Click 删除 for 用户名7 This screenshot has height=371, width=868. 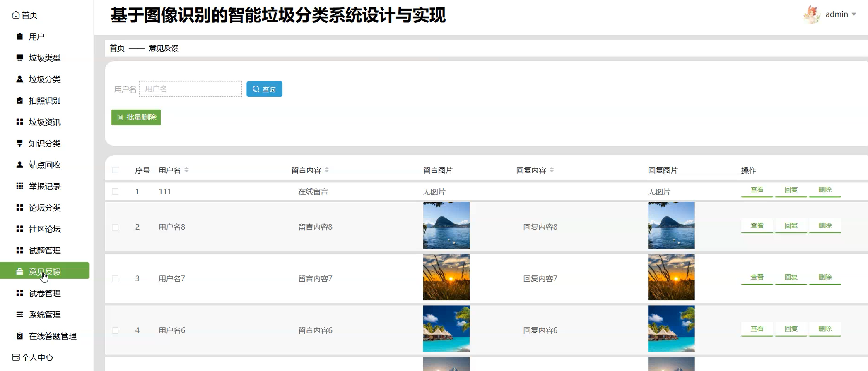825,277
